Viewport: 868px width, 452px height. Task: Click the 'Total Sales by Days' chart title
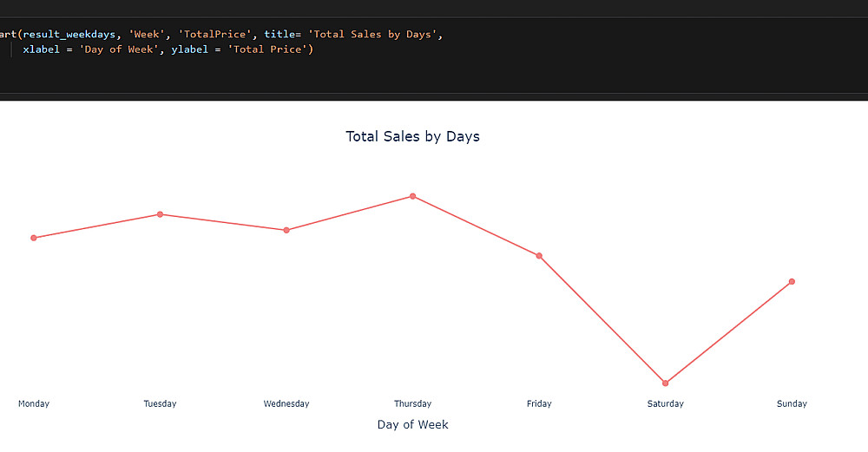[x=412, y=136]
